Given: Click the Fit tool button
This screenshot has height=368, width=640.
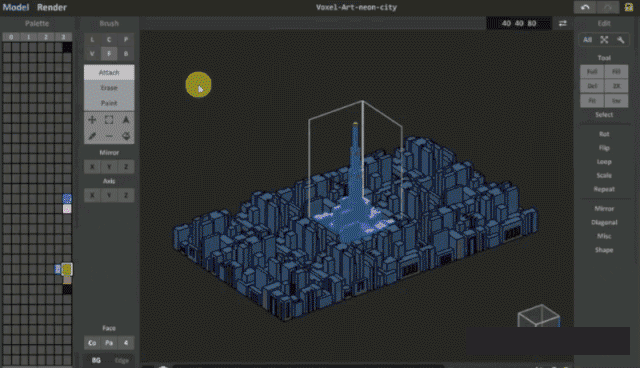Looking at the screenshot, I should tap(592, 100).
